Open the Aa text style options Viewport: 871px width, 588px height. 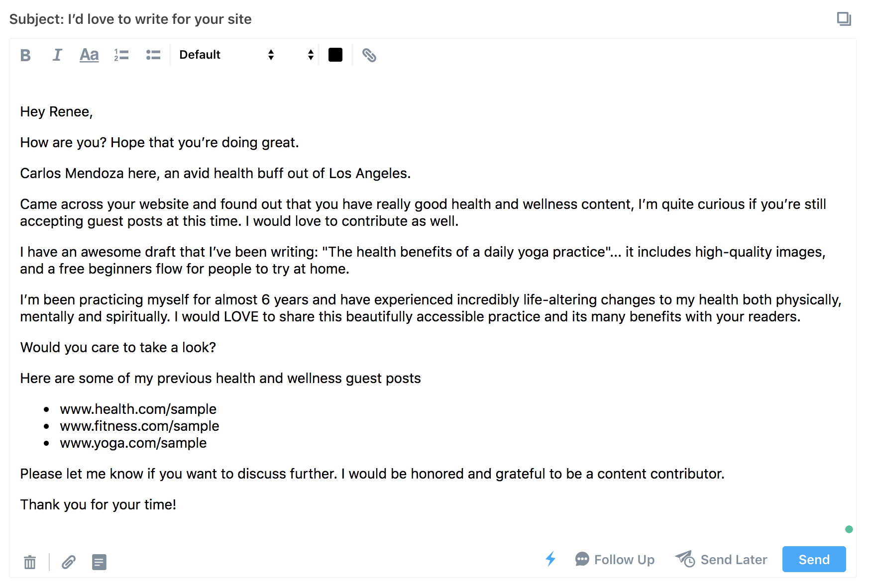click(x=89, y=55)
